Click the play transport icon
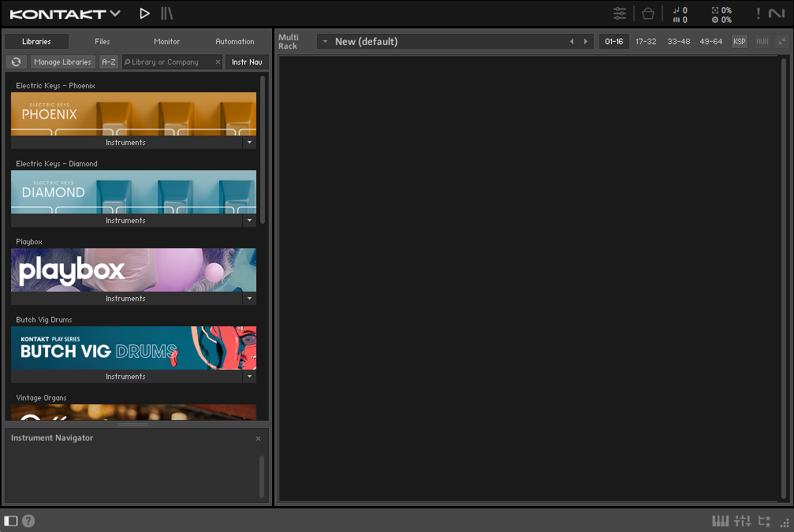The image size is (794, 532). pyautogui.click(x=144, y=13)
